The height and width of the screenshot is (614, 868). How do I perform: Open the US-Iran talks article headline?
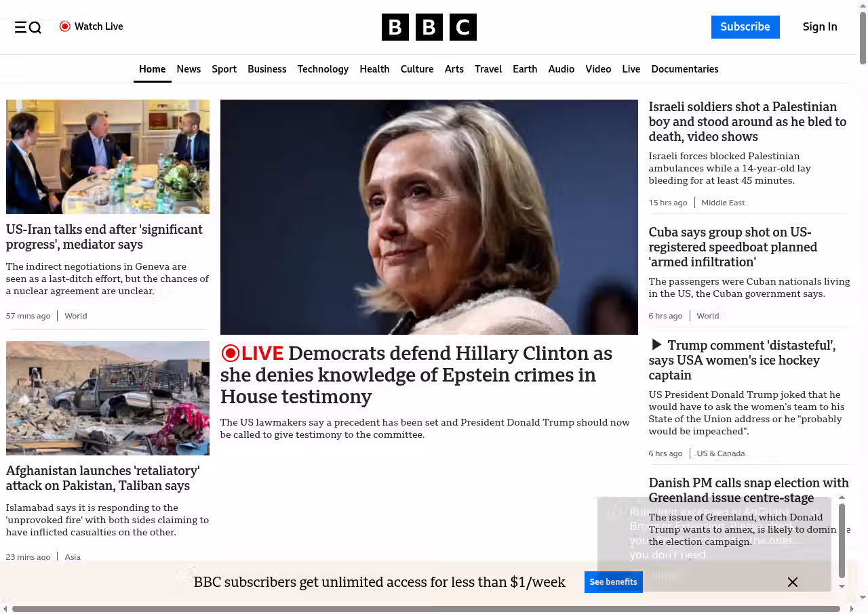tap(104, 237)
